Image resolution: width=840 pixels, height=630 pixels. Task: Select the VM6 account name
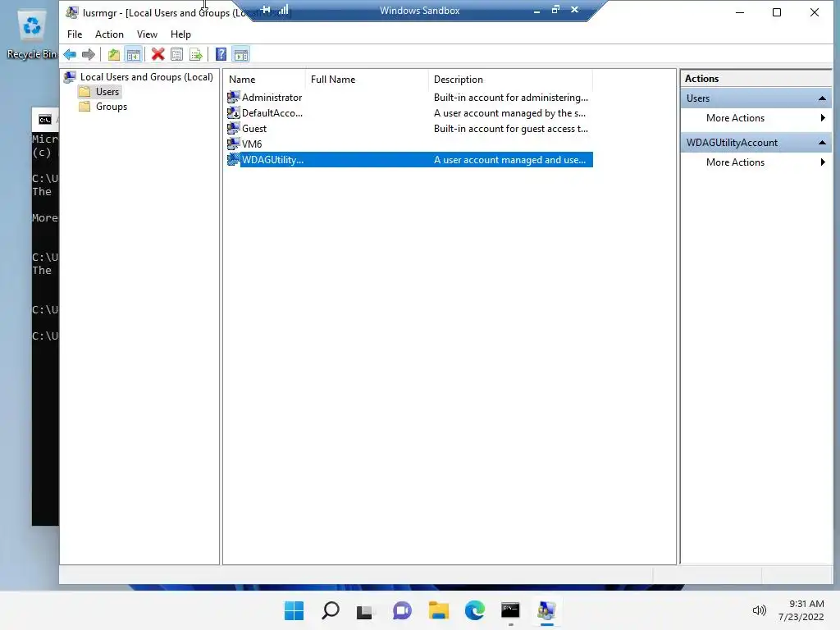click(252, 144)
